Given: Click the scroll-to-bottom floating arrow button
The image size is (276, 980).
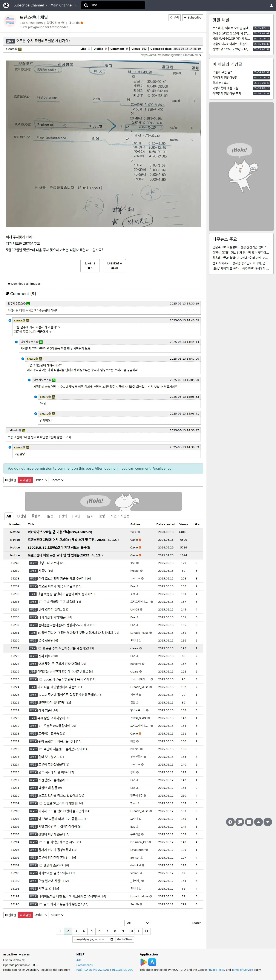Looking at the screenshot, I should pyautogui.click(x=268, y=822).
